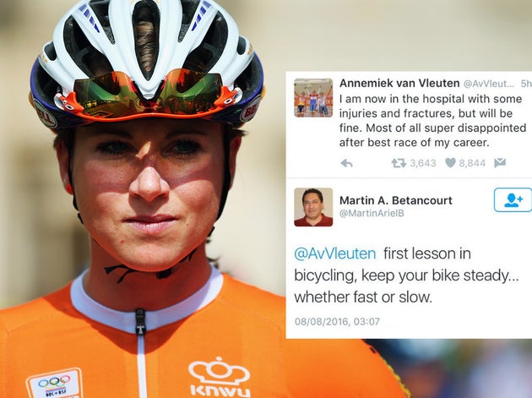The height and width of the screenshot is (398, 532).
Task: Click the Martin A. Betancourt display name
Action: click(395, 200)
